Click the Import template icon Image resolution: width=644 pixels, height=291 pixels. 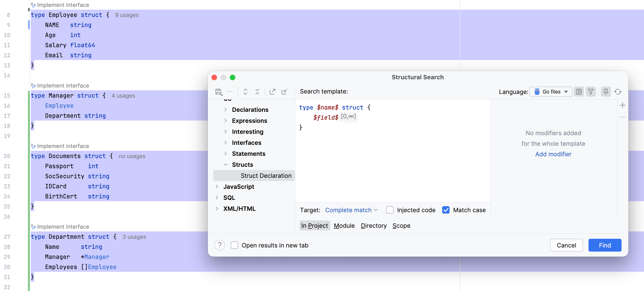284,92
